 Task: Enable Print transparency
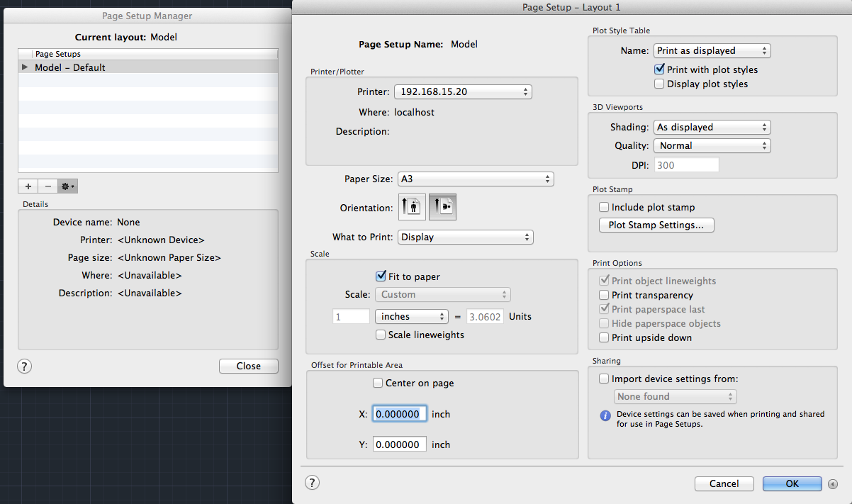(604, 295)
